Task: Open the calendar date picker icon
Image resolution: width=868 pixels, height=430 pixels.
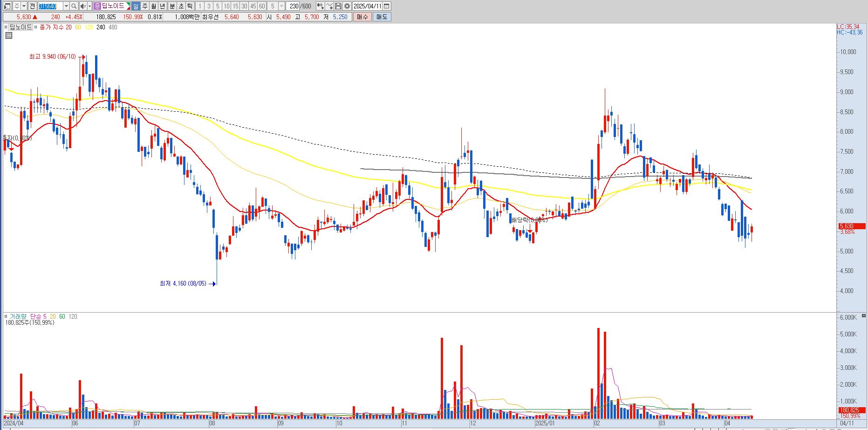Action: [387, 6]
